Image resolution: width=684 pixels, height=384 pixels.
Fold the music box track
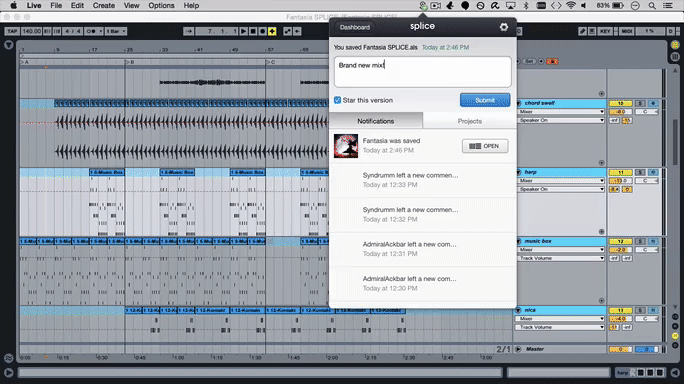click(x=519, y=241)
